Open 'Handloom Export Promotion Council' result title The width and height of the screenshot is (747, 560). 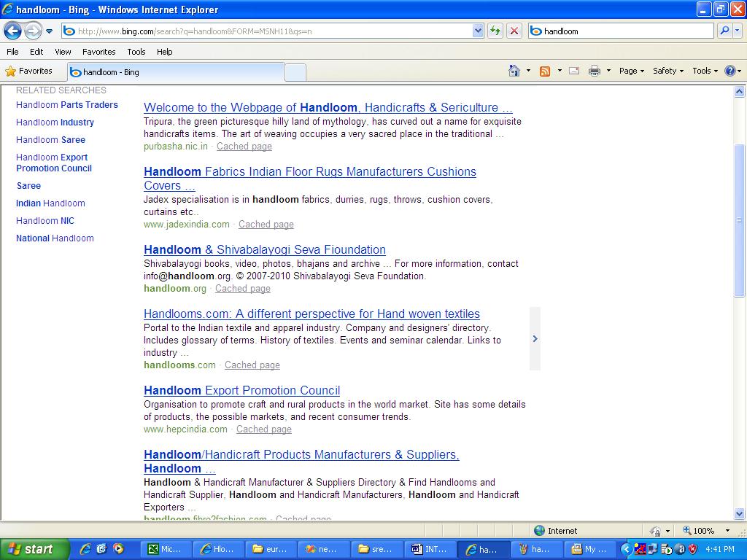241,391
